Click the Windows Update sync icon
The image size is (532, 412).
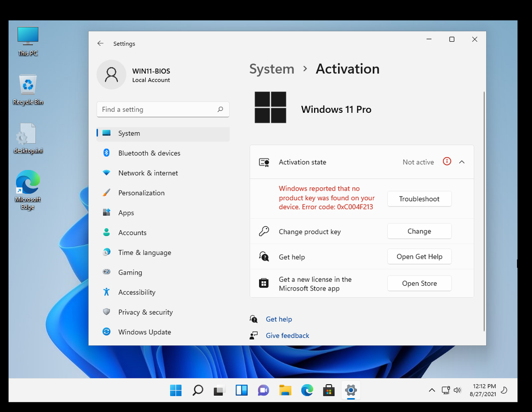click(x=106, y=332)
